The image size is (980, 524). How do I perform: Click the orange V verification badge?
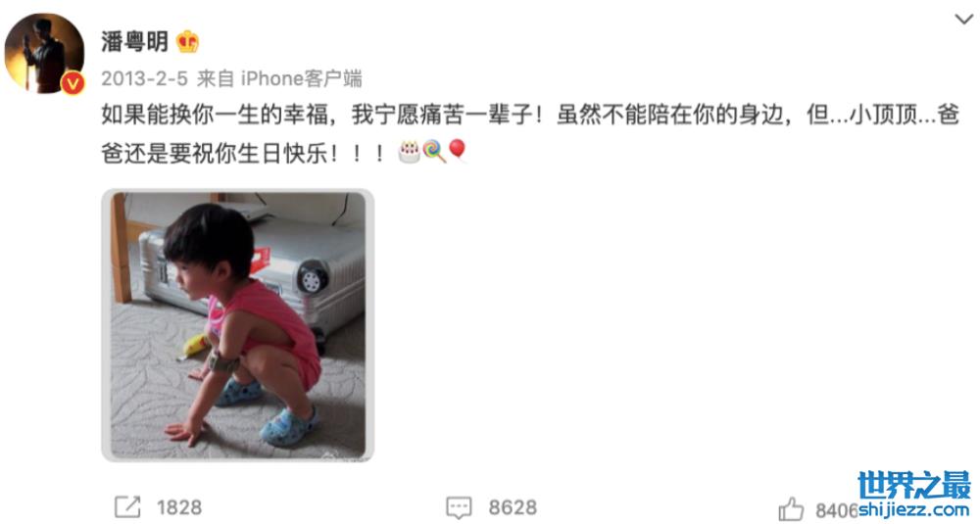pos(73,82)
